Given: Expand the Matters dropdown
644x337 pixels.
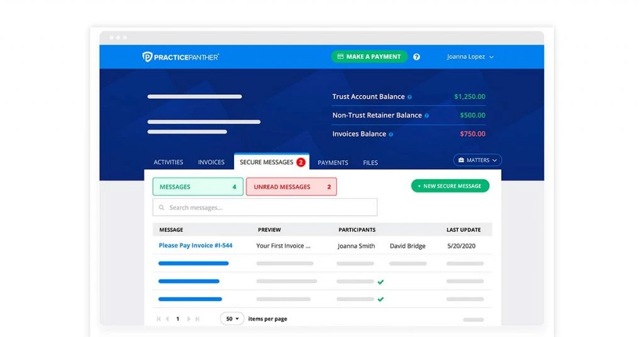Looking at the screenshot, I should [477, 160].
